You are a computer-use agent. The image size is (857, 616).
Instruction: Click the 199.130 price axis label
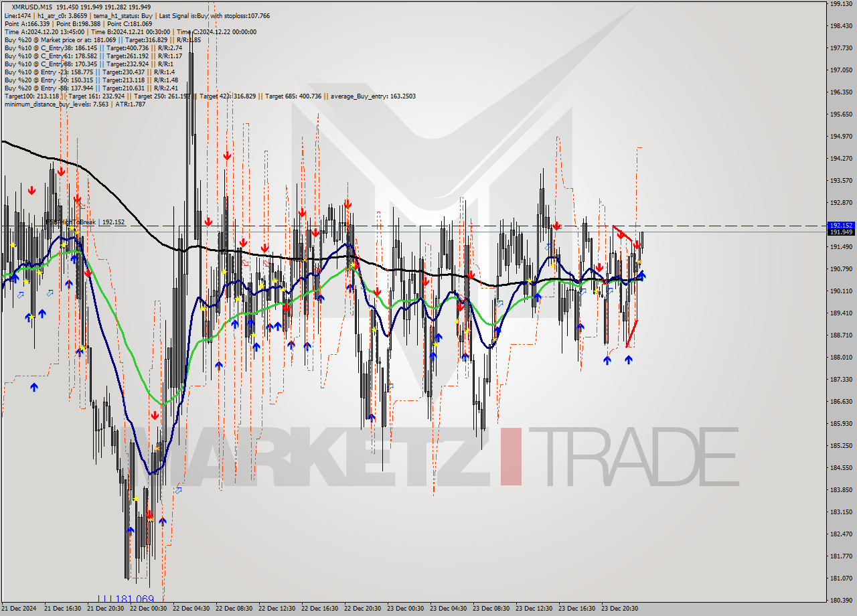click(840, 3)
